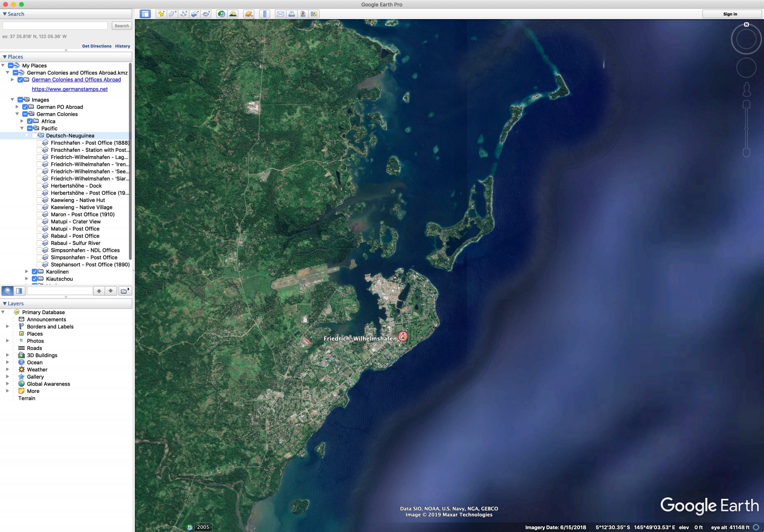Enable the Roads layer checkbox
Screen dimensions: 764x532
pos(15,348)
